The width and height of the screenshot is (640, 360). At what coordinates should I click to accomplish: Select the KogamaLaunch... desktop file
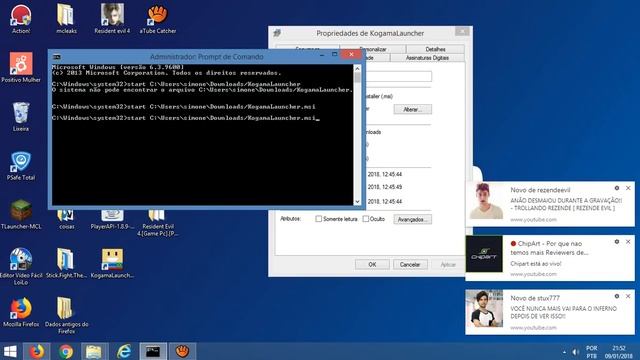tap(112, 264)
